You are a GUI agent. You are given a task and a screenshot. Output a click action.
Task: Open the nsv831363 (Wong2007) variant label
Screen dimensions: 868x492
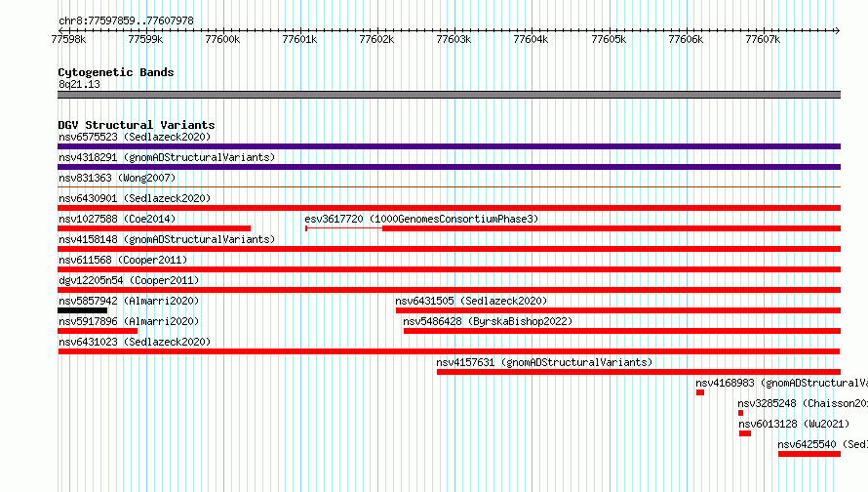coord(117,178)
